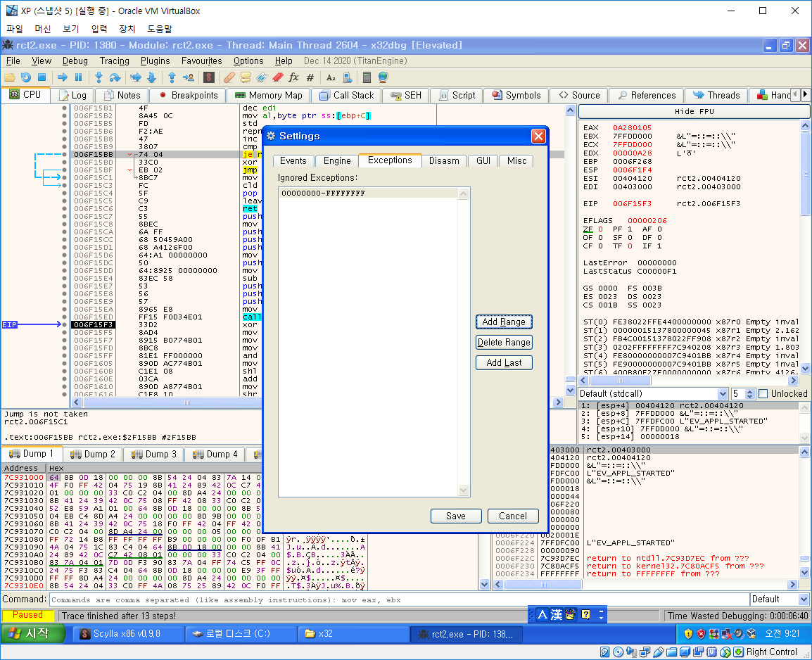This screenshot has width=812, height=660.
Task: Open the File menu
Action: click(13, 61)
